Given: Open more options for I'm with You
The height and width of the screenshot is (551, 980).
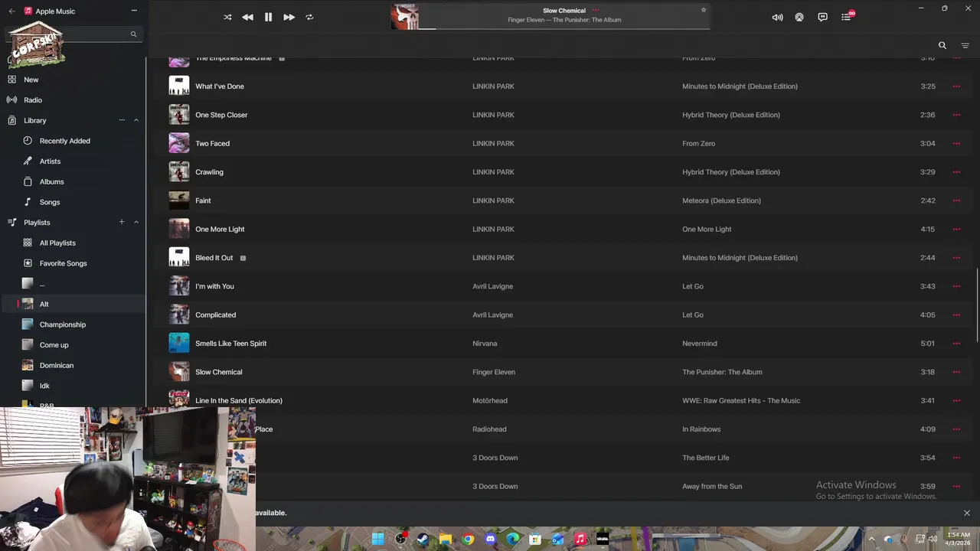Looking at the screenshot, I should [x=956, y=286].
